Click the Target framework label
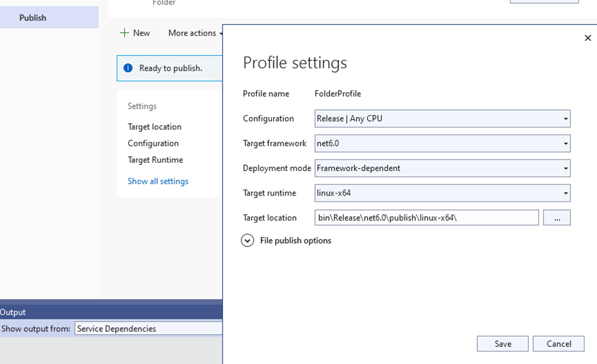597x364 pixels. coord(274,143)
